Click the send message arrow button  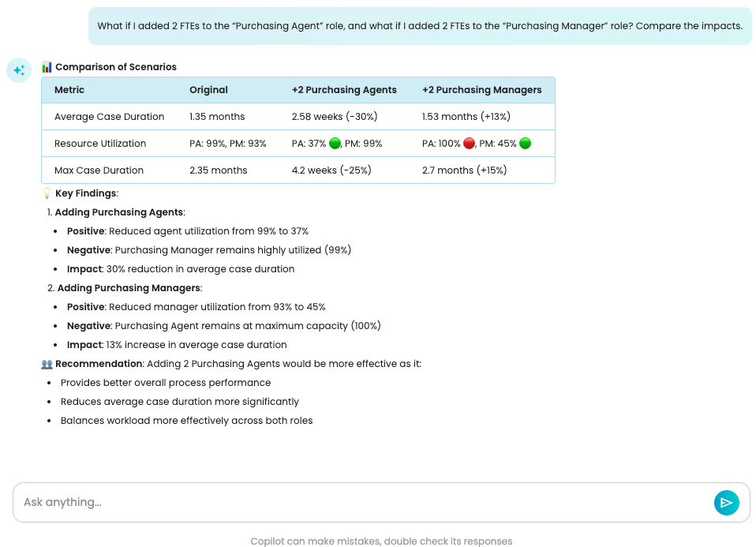point(726,503)
